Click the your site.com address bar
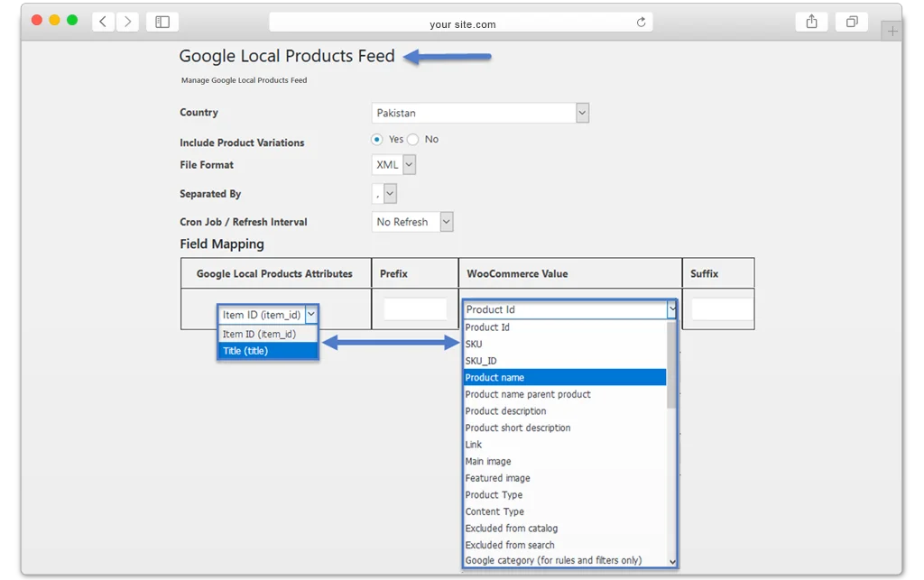Screen dimensions: 924x580 (x=461, y=23)
